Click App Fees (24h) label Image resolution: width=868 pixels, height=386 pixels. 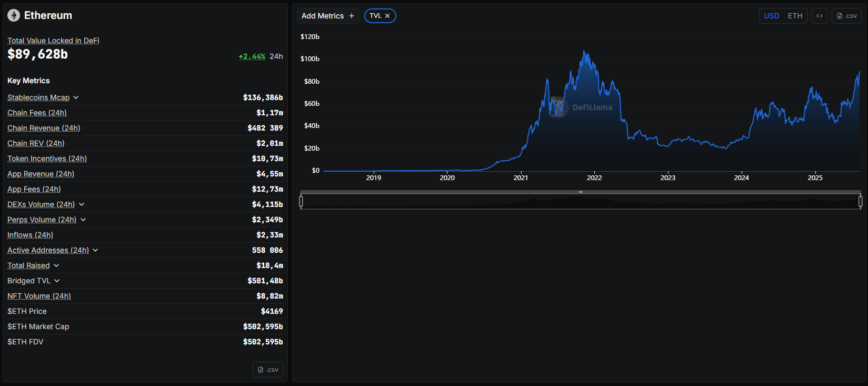[34, 189]
